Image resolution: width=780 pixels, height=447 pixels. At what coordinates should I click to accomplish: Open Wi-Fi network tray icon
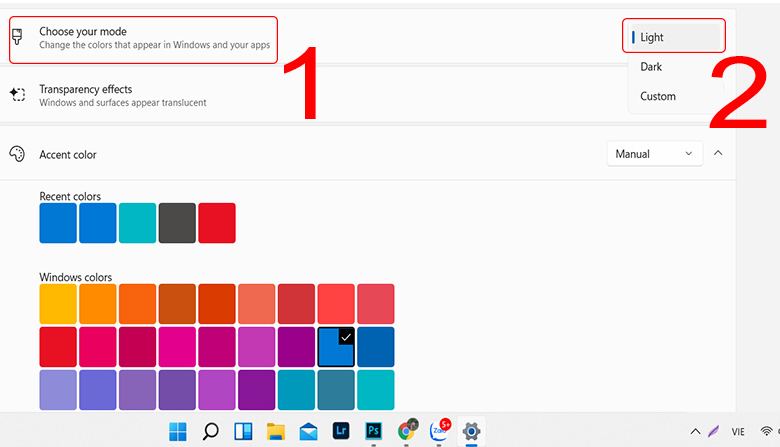766,431
